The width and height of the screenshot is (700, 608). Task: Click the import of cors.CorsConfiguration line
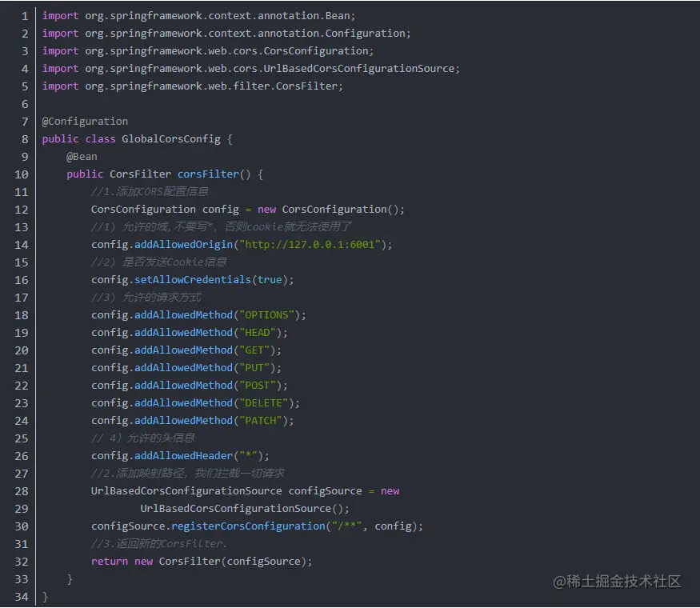pos(208,51)
